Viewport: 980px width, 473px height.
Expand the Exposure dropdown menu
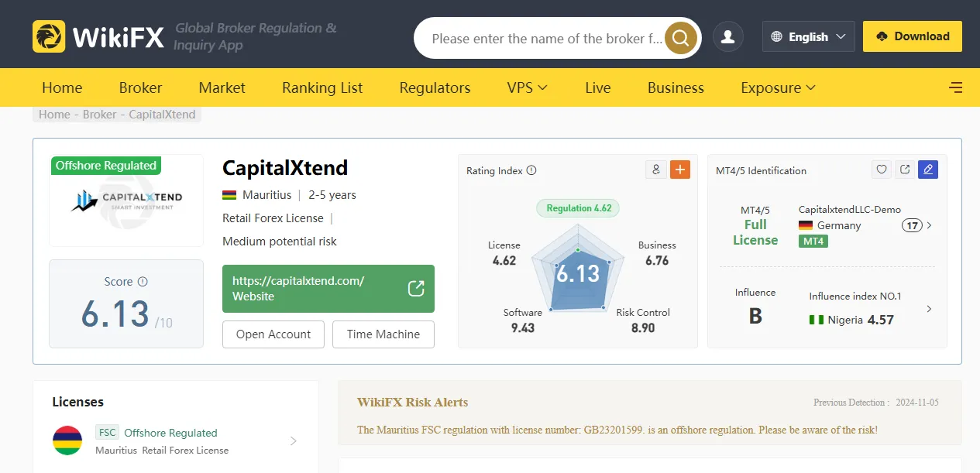click(777, 87)
